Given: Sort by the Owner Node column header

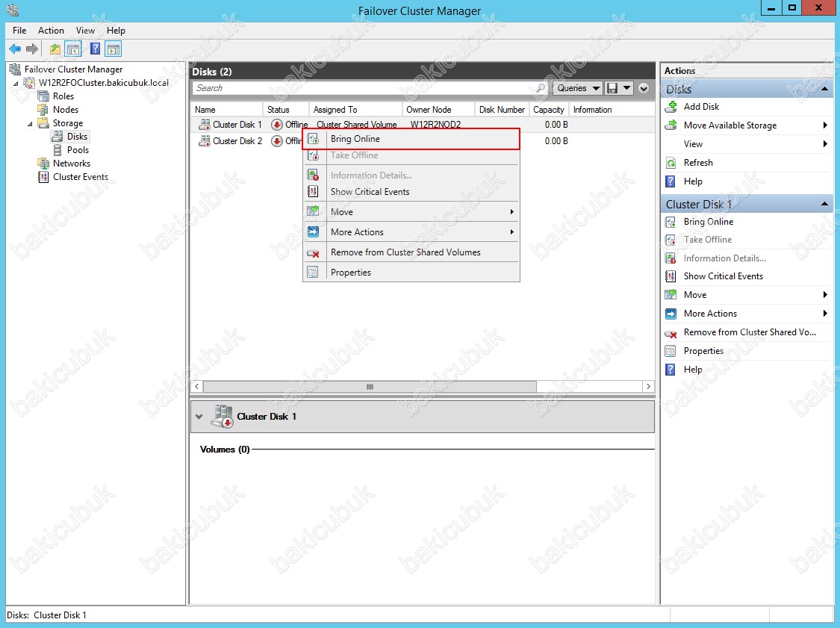Looking at the screenshot, I should click(x=438, y=109).
